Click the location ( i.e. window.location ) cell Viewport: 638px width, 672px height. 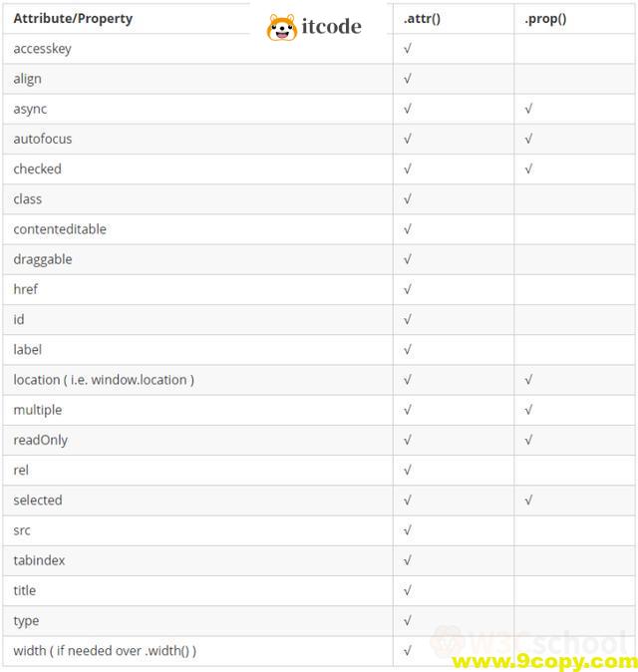(104, 379)
